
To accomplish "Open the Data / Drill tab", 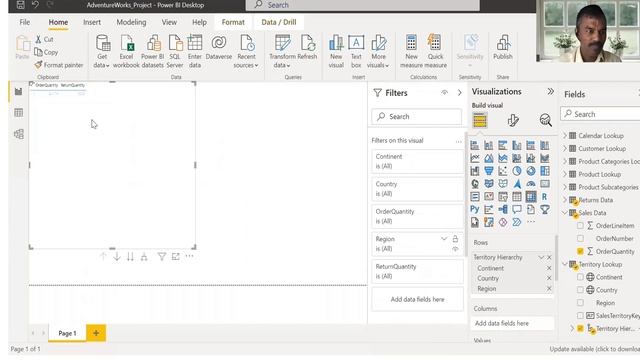I will tap(279, 22).
